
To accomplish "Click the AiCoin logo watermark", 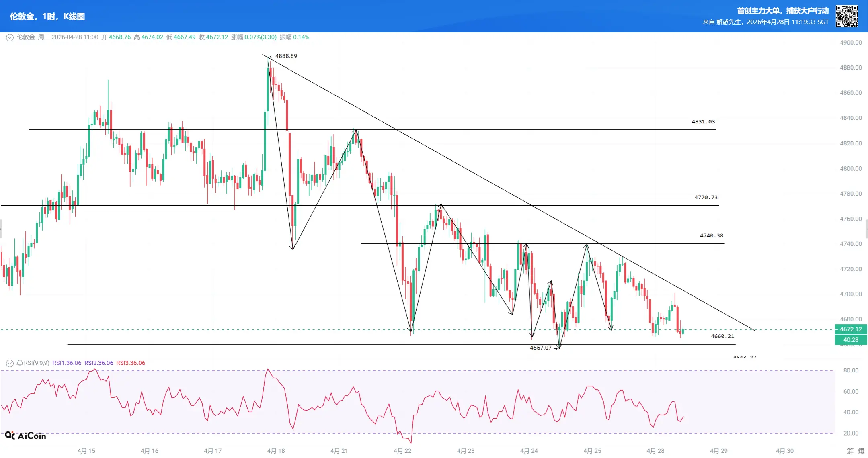I will tap(26, 436).
